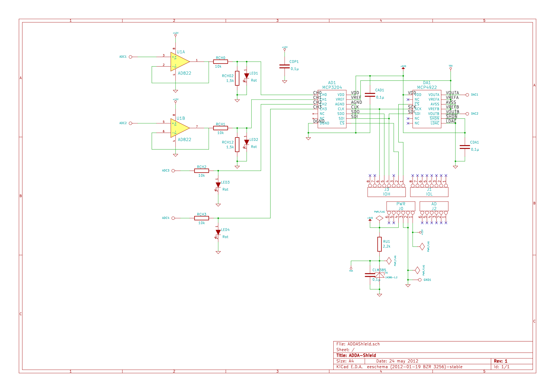Click the J1 IOL connector block
Image resolution: width=555 pixels, height=392 pixels.
(x=429, y=192)
